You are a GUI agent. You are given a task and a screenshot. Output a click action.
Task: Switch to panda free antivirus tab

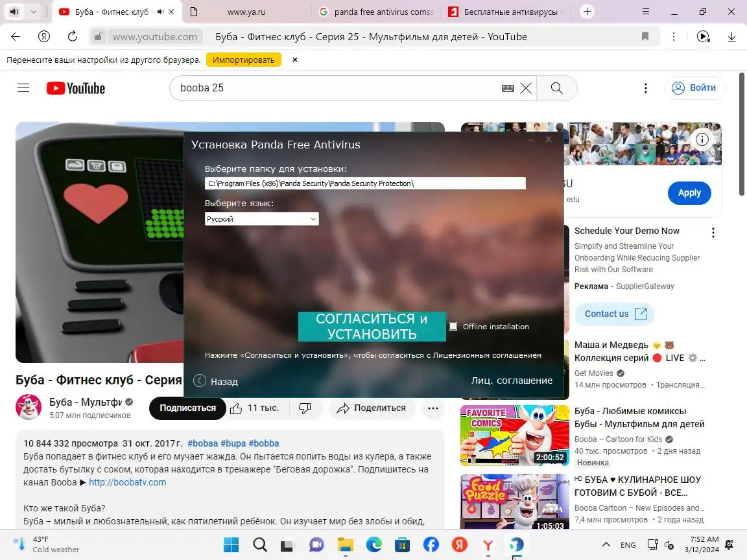click(377, 12)
